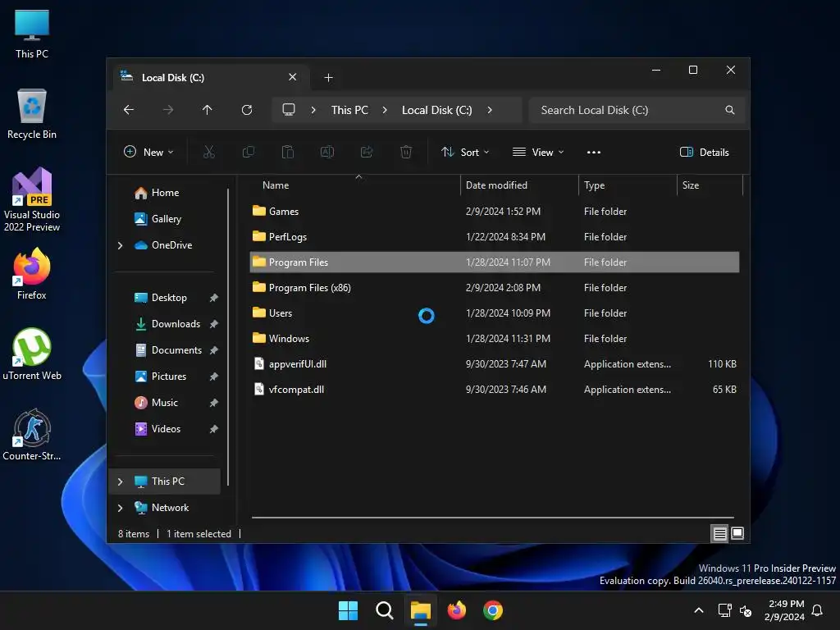Select Program Files (x86) folder
The width and height of the screenshot is (840, 630).
(495, 288)
